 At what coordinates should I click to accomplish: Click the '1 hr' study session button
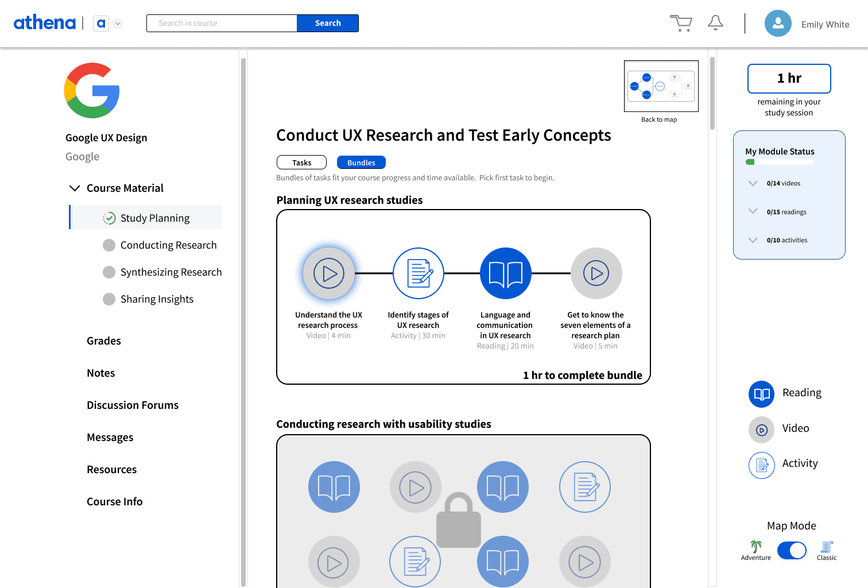[x=789, y=79]
